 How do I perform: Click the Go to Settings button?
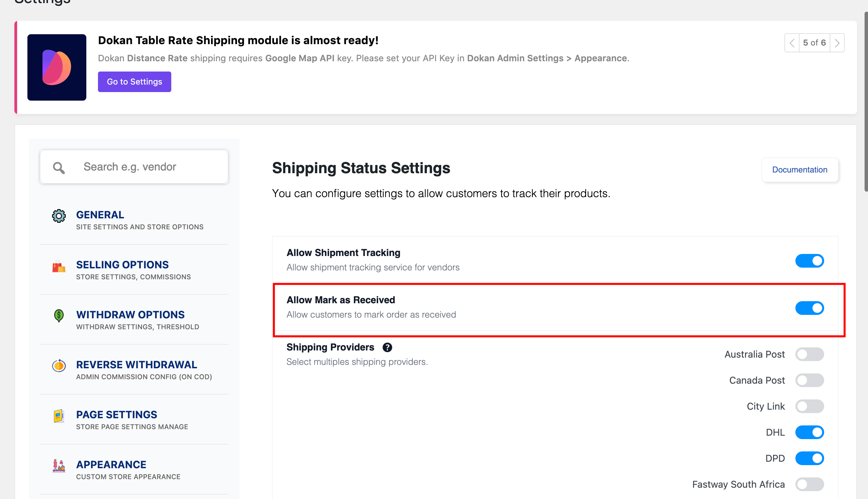tap(134, 81)
